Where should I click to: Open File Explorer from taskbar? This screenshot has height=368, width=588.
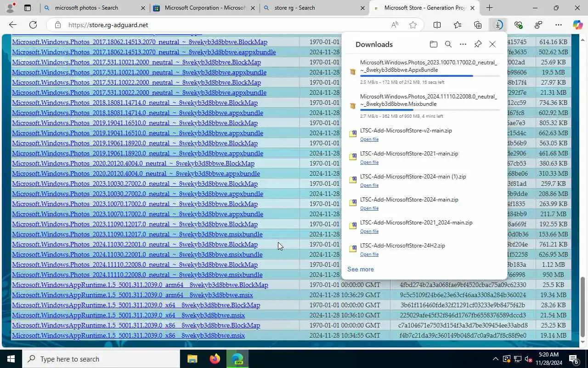coord(192,359)
